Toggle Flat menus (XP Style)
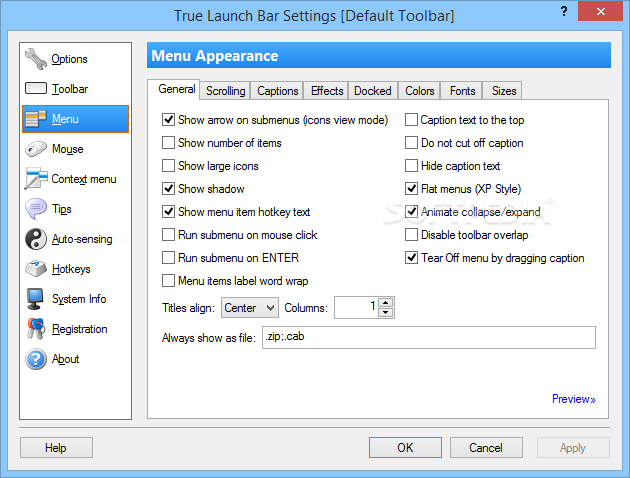Viewport: 630px width, 478px height. 411,188
